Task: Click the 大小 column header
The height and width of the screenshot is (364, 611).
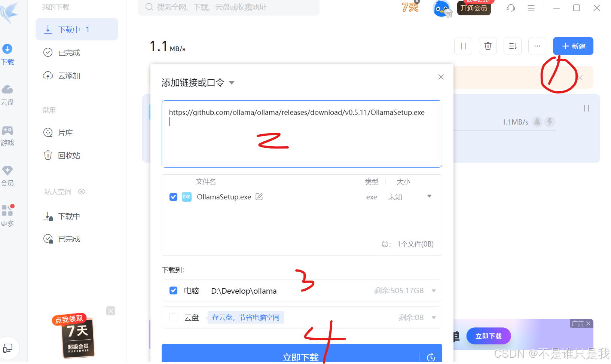Action: [x=403, y=181]
